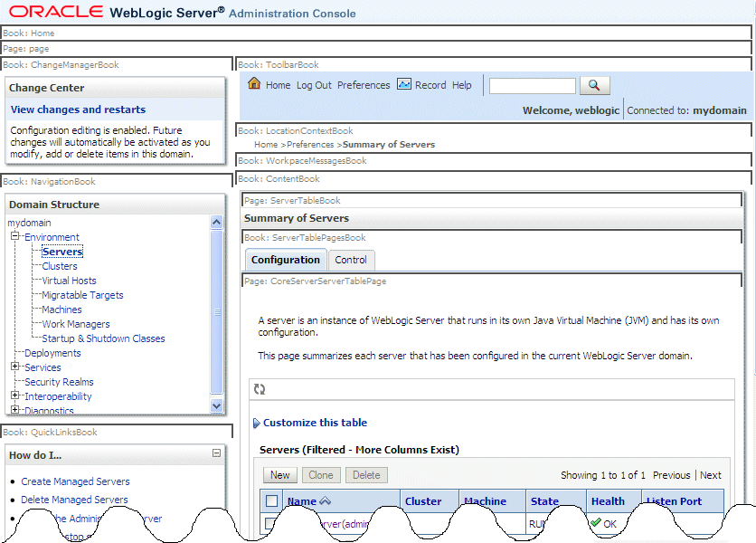Click the table refresh arrows icon
This screenshot has width=756, height=543.
[260, 389]
